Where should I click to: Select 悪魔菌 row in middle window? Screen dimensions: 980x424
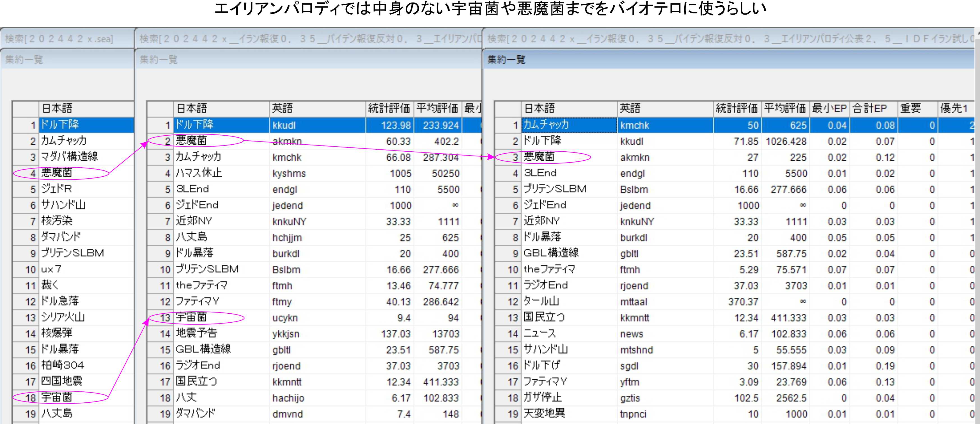coord(314,141)
